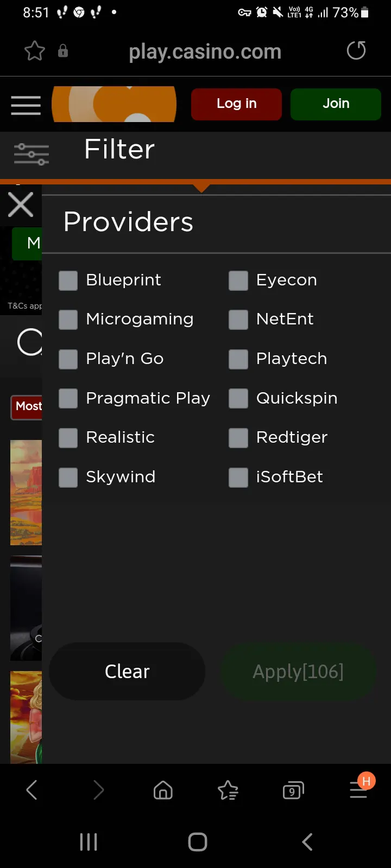Check the Play'n Go provider checkbox
Image resolution: width=391 pixels, height=868 pixels.
[68, 359]
